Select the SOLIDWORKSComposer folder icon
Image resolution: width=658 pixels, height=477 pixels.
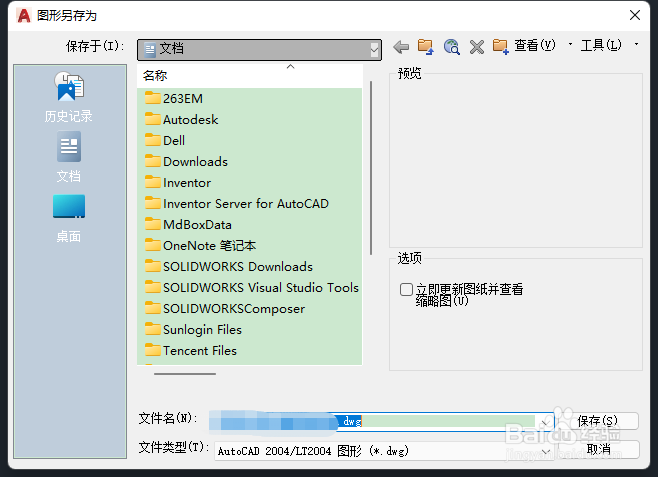pos(153,308)
